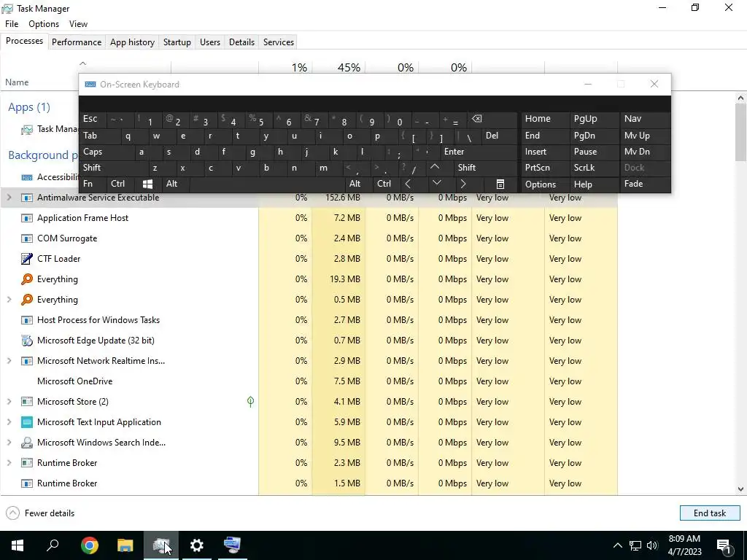This screenshot has height=560, width=747.
Task: Switch to the Details tab
Action: pos(241,42)
